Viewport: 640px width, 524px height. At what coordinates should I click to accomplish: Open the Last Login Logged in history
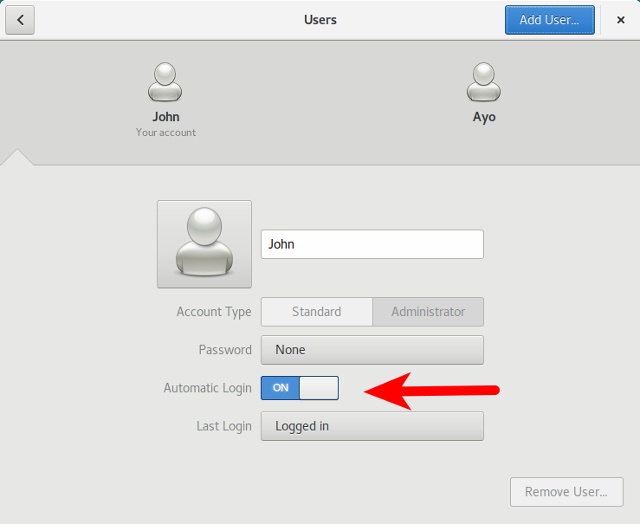tap(372, 426)
